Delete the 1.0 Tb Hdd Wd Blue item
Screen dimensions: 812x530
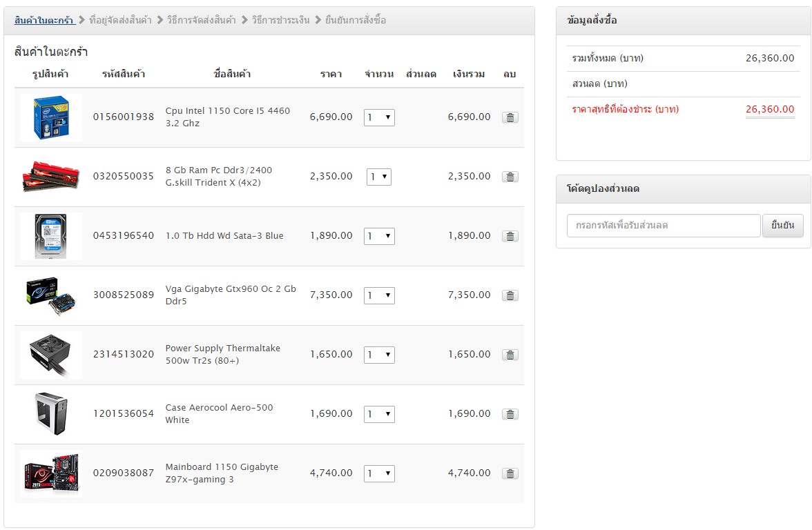pyautogui.click(x=510, y=236)
